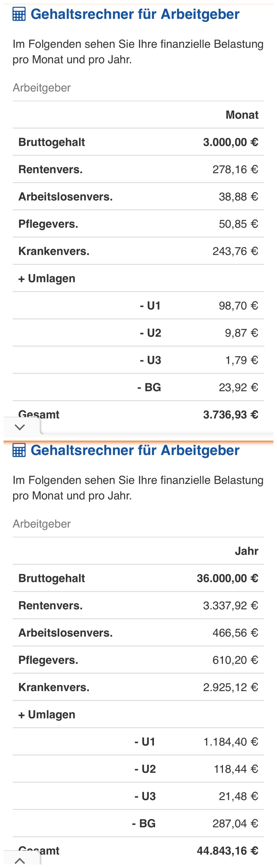Collapse the panel using the down chevron
The width and height of the screenshot is (277, 868).
(20, 427)
